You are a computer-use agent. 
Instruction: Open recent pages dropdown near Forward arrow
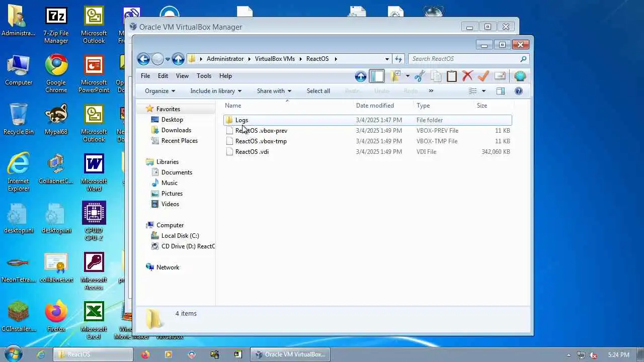(x=168, y=59)
